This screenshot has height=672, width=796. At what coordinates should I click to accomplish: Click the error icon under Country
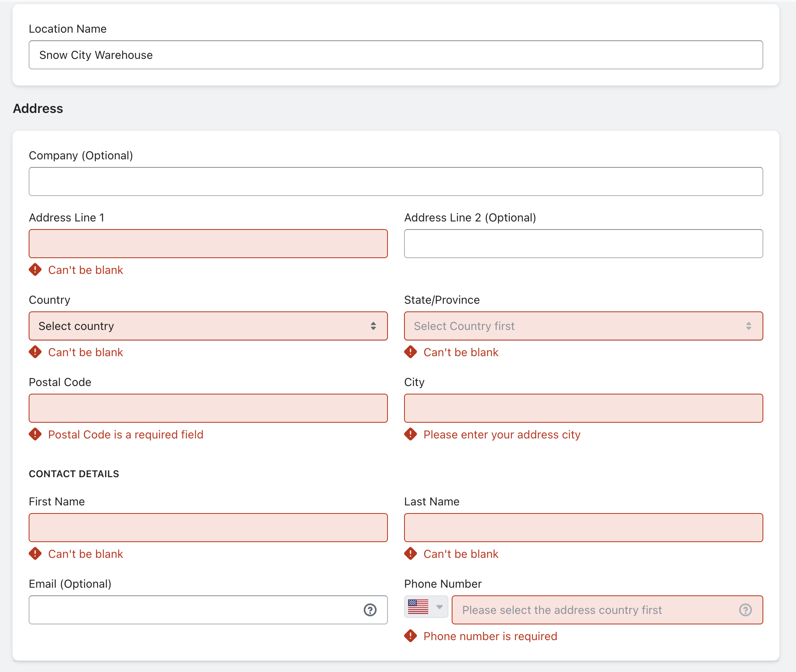coord(35,352)
